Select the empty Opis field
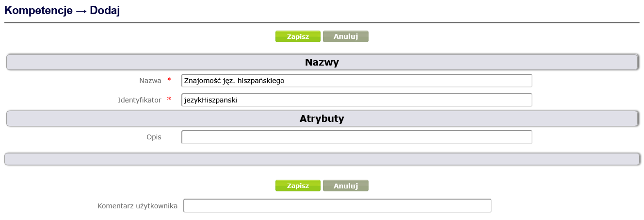This screenshot has width=644, height=220. (x=356, y=137)
